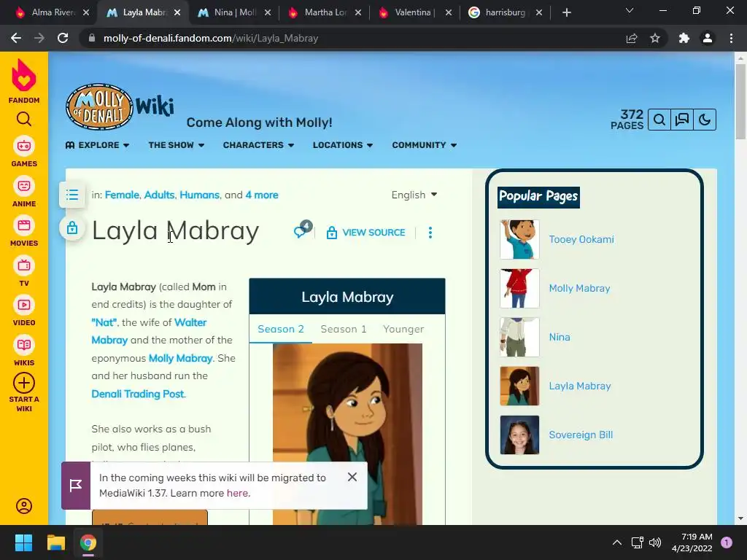The height and width of the screenshot is (560, 747).
Task: Click the 'here' link in the migration notice
Action: 237,494
